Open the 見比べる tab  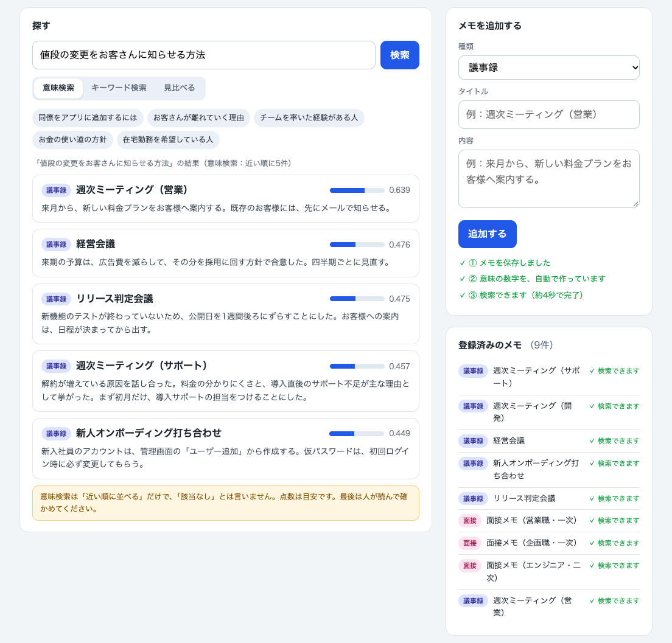pyautogui.click(x=179, y=88)
